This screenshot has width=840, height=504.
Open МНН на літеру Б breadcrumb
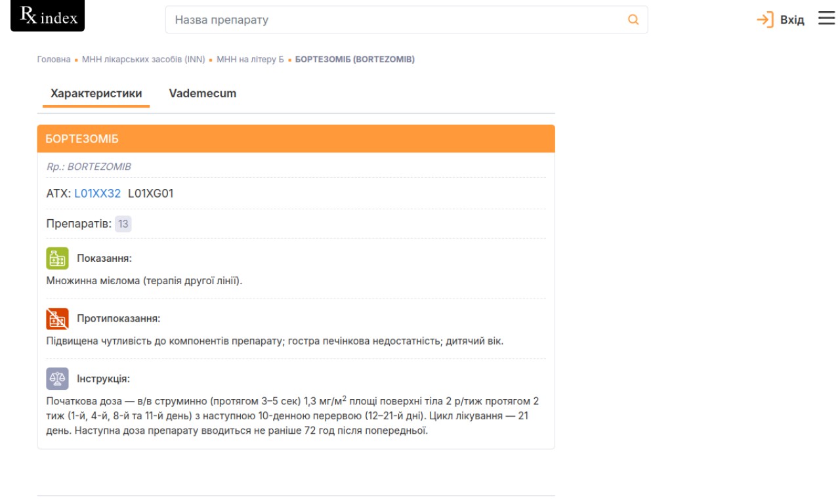click(250, 59)
